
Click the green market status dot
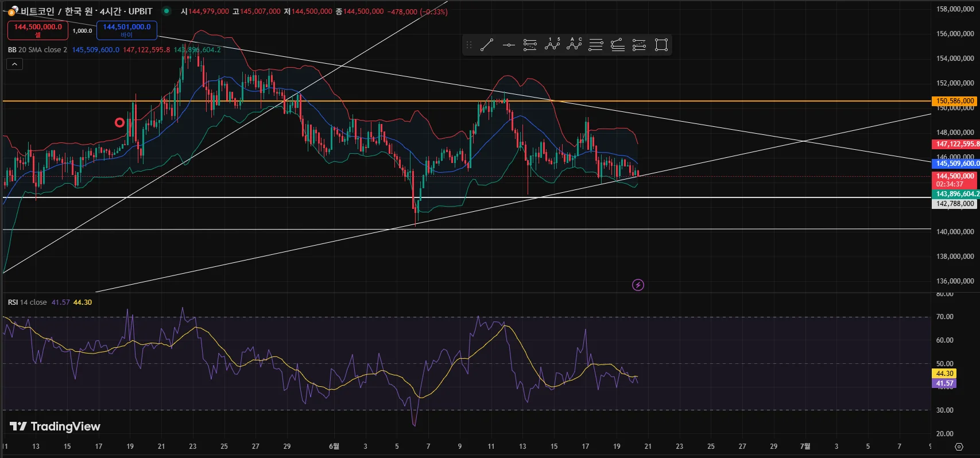point(166,11)
